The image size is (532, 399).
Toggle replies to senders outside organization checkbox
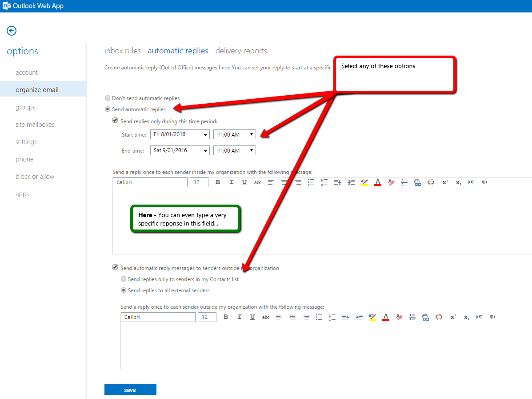[116, 267]
